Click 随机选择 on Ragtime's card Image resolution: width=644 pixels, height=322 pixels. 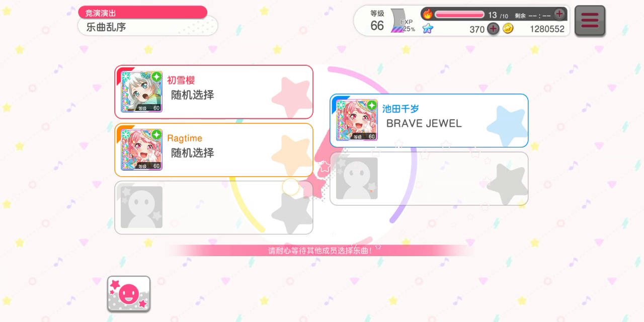pos(193,153)
